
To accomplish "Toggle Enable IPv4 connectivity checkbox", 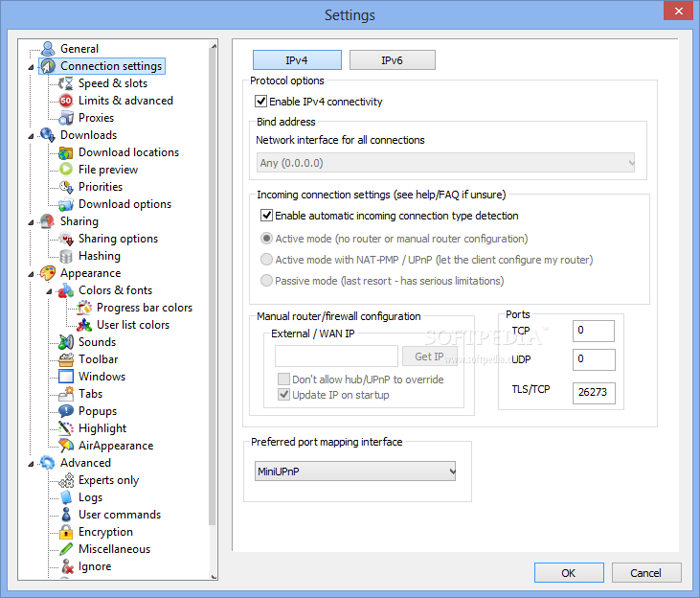I will coord(260,102).
